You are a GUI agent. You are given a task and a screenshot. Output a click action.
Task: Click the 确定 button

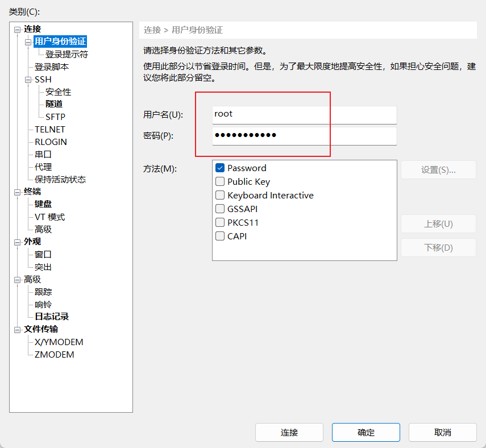(x=365, y=432)
